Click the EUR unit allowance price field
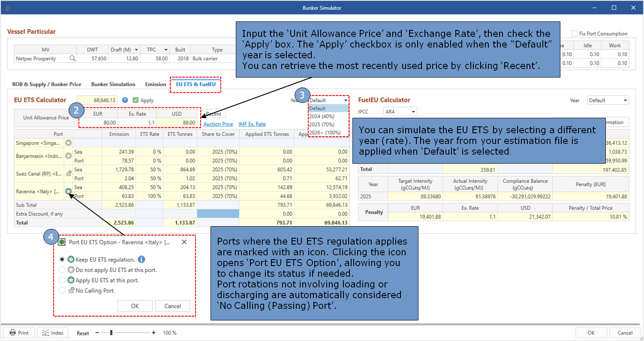This screenshot has height=341, width=644. 98,123
